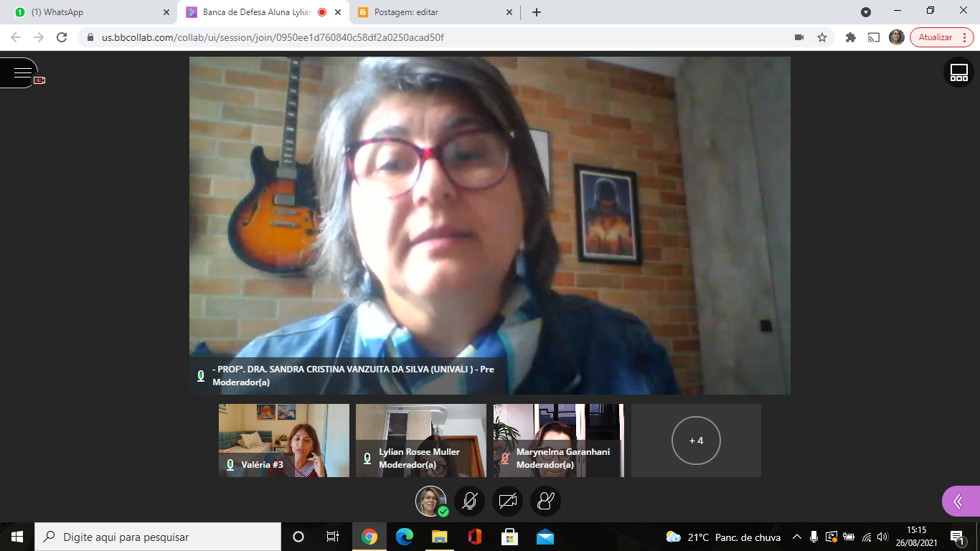Click the Chrome taskbar icon
980x551 pixels.
click(369, 537)
